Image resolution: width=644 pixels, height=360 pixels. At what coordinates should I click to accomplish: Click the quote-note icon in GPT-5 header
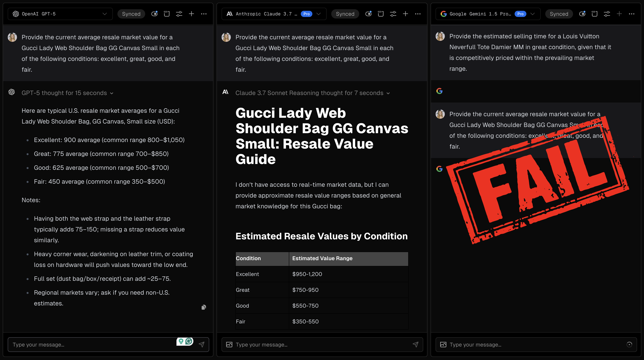tap(167, 14)
